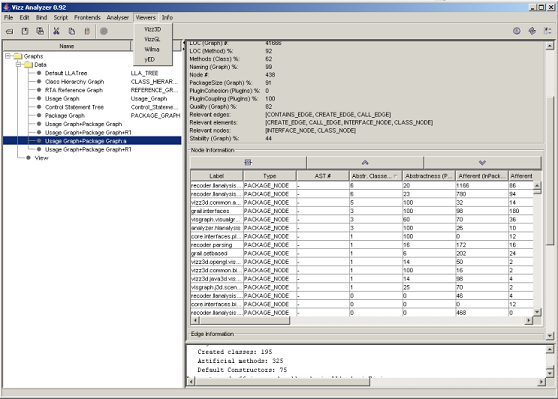Image resolution: width=558 pixels, height=399 pixels.
Task: Sort by the Abstractness (P... column header
Action: [429, 176]
